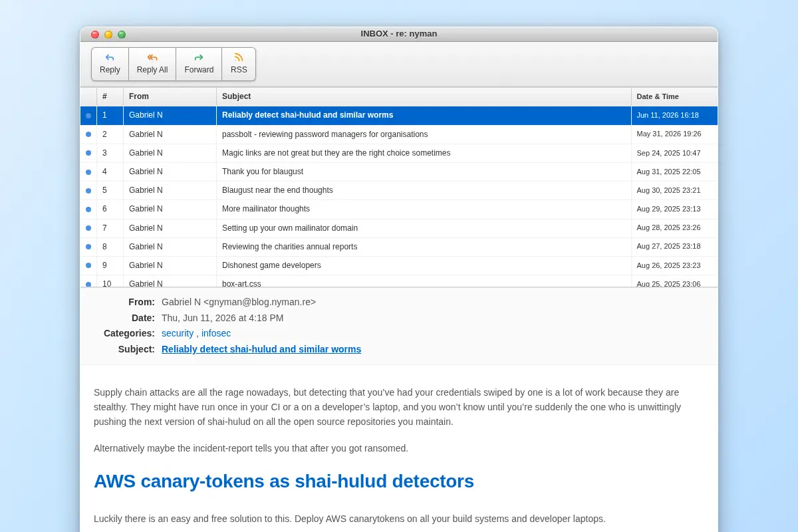Image resolution: width=798 pixels, height=532 pixels.
Task: Click the Forward arrow icon
Action: coord(199,58)
